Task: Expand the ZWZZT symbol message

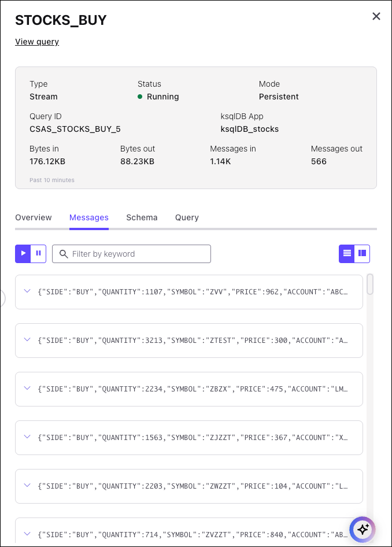Action: [27, 486]
